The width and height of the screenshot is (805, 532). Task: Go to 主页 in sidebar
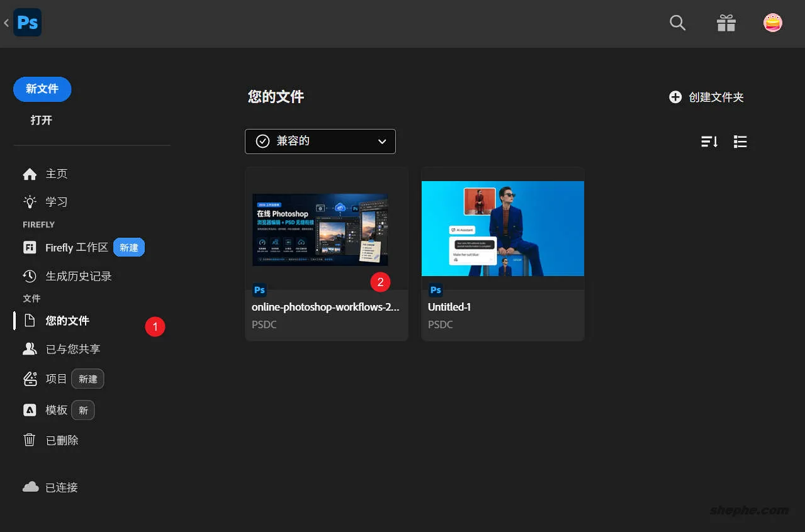pos(57,174)
